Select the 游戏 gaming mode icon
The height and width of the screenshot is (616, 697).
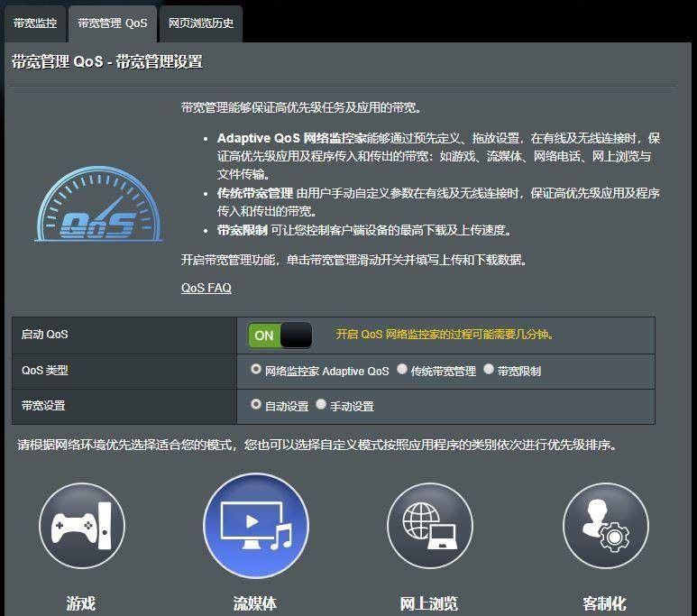82,526
